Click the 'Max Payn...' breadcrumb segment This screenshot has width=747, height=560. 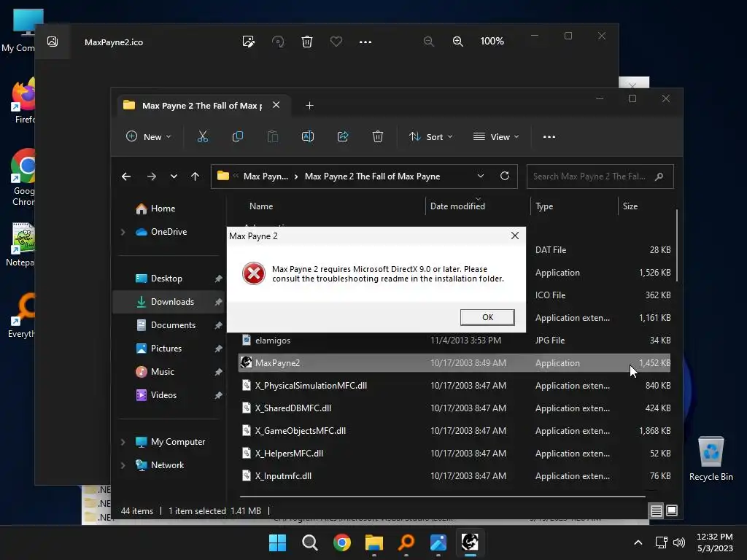pyautogui.click(x=266, y=176)
